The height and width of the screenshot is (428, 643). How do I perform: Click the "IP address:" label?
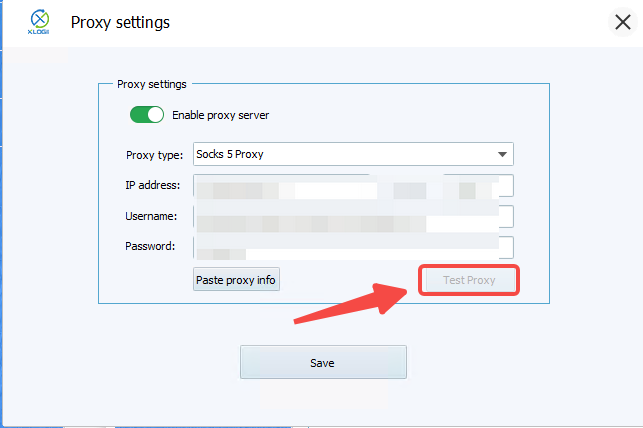[153, 186]
